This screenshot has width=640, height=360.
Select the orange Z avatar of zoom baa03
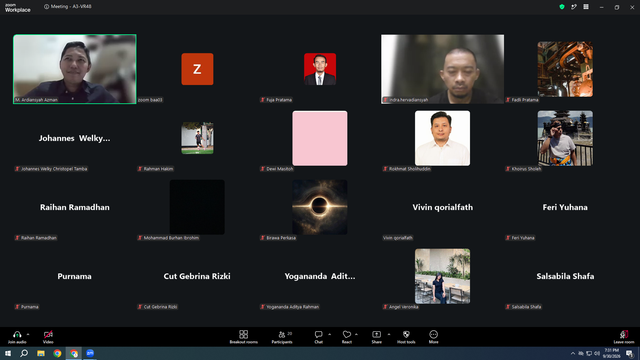point(197,69)
